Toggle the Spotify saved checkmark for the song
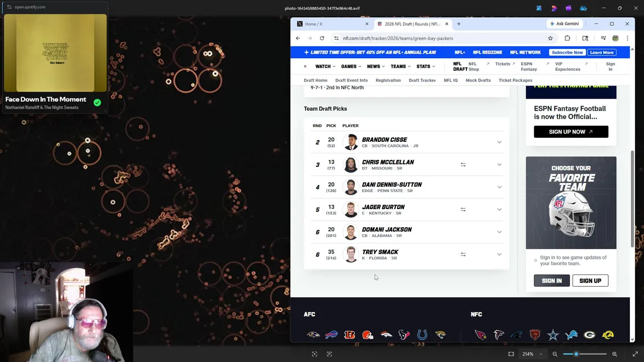The width and height of the screenshot is (644, 362). pyautogui.click(x=97, y=103)
